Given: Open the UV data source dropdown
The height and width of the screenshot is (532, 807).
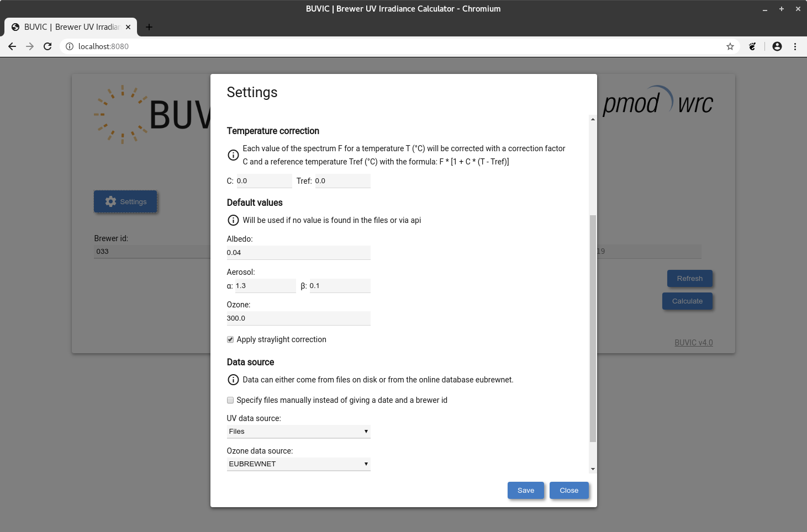Looking at the screenshot, I should (x=298, y=431).
